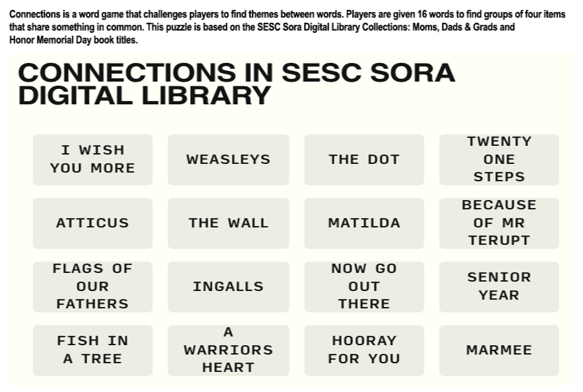The image size is (583, 392).
Task: Click the ATTICUS tile
Action: click(92, 223)
